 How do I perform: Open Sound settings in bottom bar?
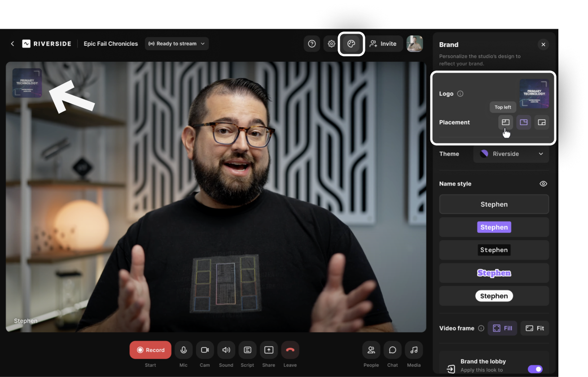pos(226,350)
